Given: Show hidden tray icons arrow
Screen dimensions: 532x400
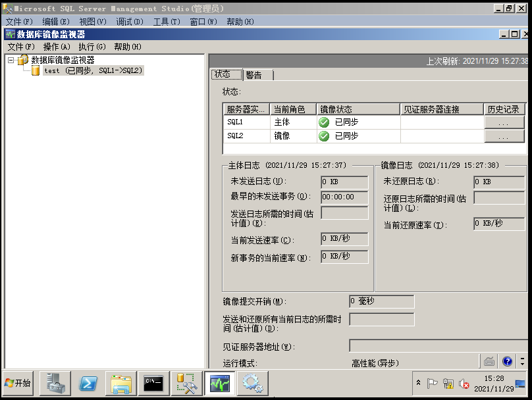Looking at the screenshot, I should [418, 383].
